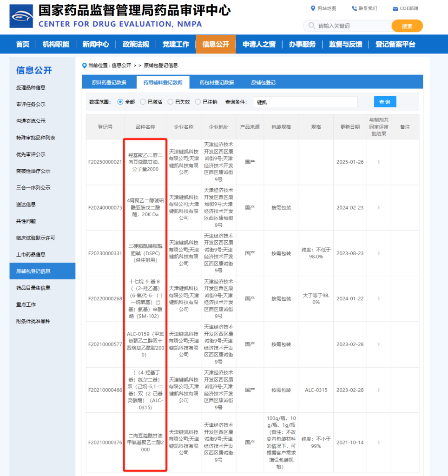Click registration number F20250000021
The height and width of the screenshot is (476, 448).
coord(105,162)
